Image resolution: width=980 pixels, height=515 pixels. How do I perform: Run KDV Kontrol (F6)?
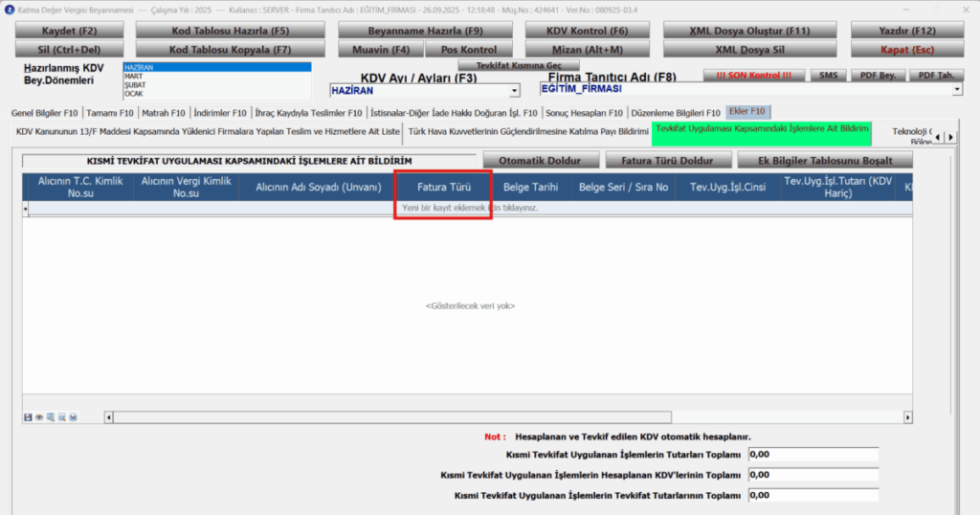587,31
